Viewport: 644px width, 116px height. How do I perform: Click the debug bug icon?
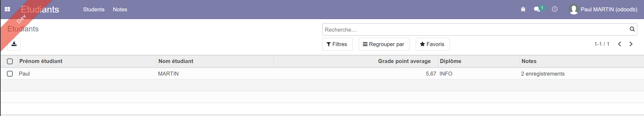523,9
